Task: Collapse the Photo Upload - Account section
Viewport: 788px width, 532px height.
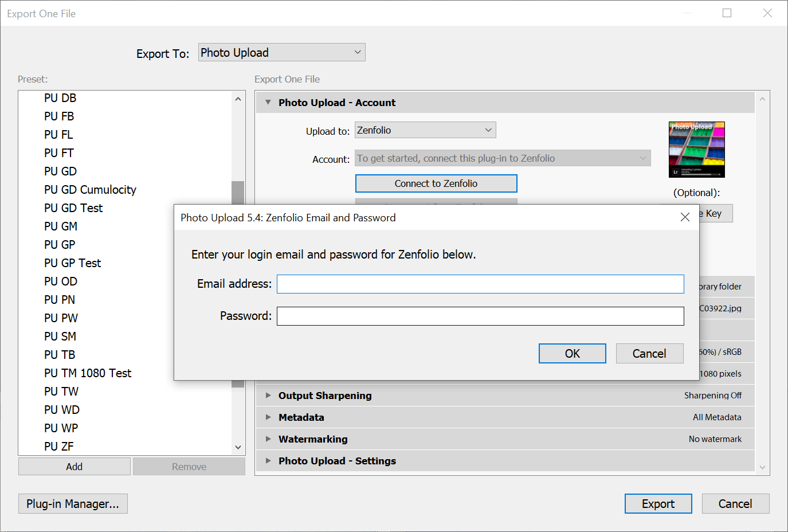Action: coord(268,103)
